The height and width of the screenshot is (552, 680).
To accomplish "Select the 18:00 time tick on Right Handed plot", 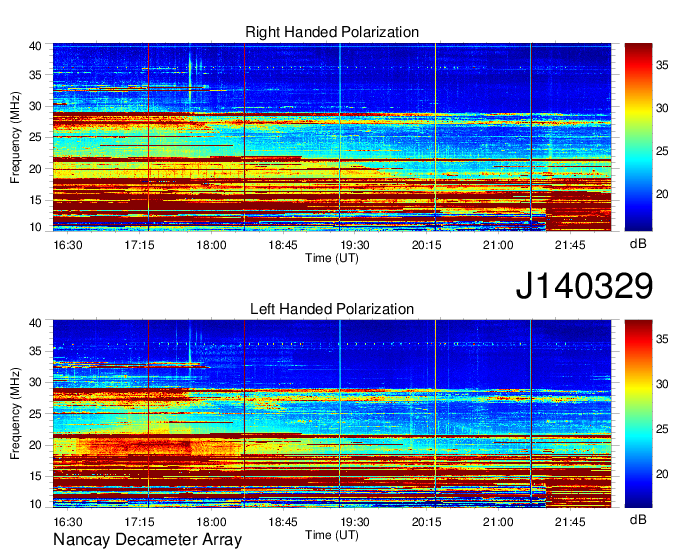I will point(211,245).
